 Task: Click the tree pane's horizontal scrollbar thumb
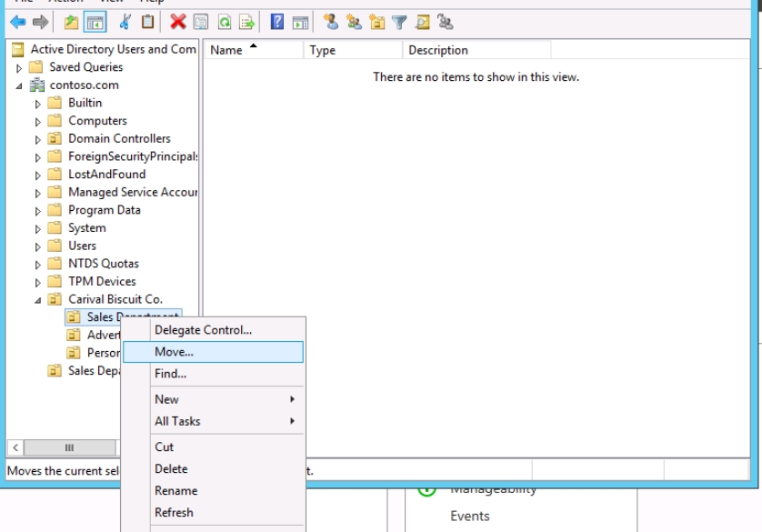point(69,447)
